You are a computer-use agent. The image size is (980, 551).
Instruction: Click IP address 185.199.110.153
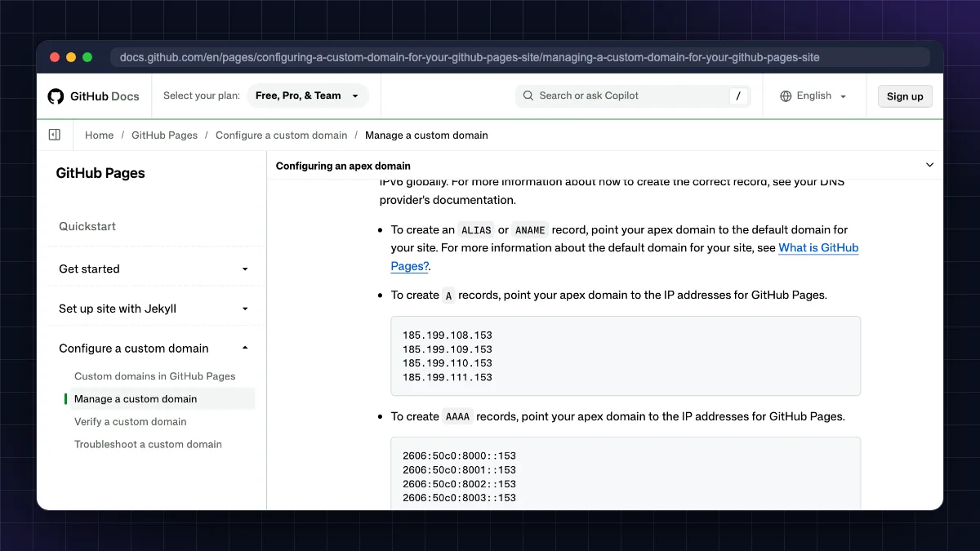coord(448,363)
